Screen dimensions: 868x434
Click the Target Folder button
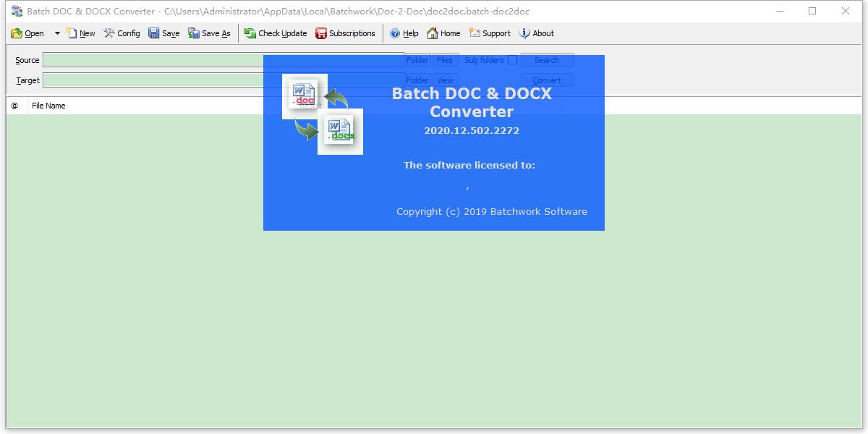(417, 80)
